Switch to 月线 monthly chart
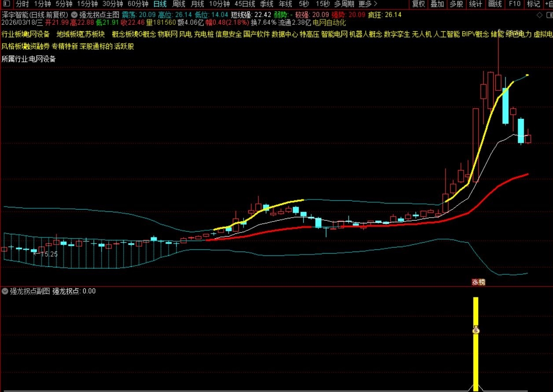This screenshot has height=392, width=553. click(197, 4)
